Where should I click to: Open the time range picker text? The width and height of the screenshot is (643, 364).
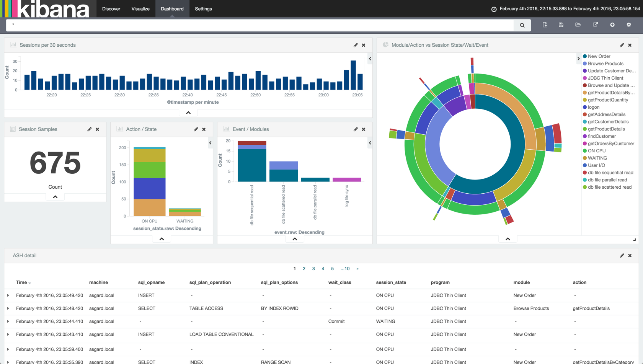tap(570, 9)
